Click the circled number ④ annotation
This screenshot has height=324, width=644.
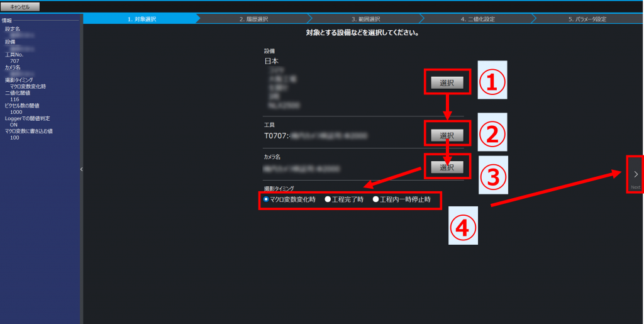tap(462, 226)
